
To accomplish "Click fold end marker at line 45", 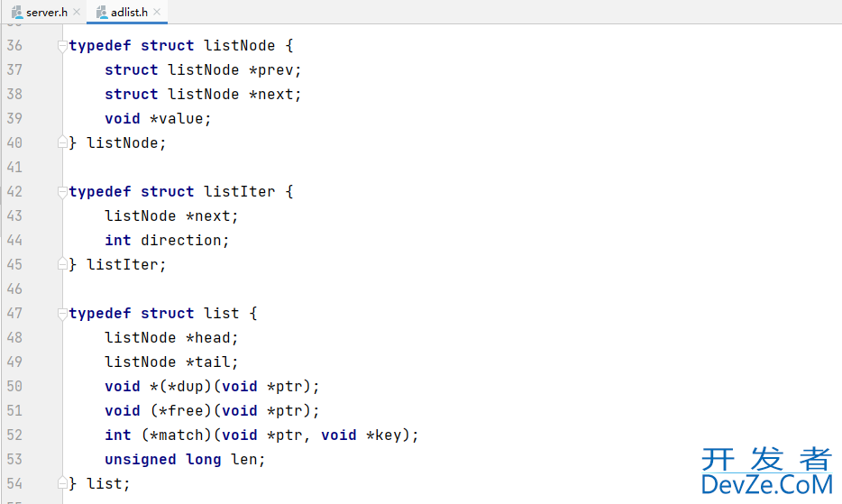I will pyautogui.click(x=62, y=264).
